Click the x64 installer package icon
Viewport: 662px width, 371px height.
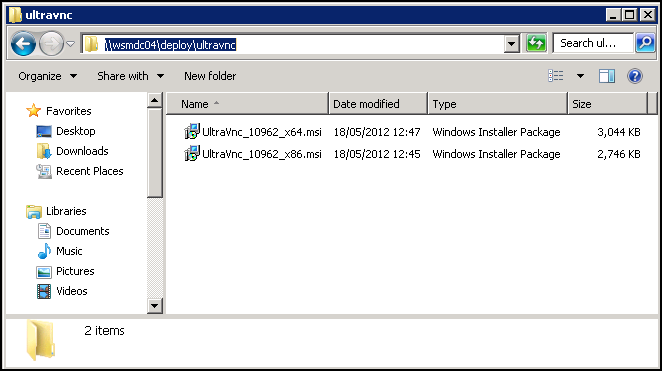[x=192, y=131]
